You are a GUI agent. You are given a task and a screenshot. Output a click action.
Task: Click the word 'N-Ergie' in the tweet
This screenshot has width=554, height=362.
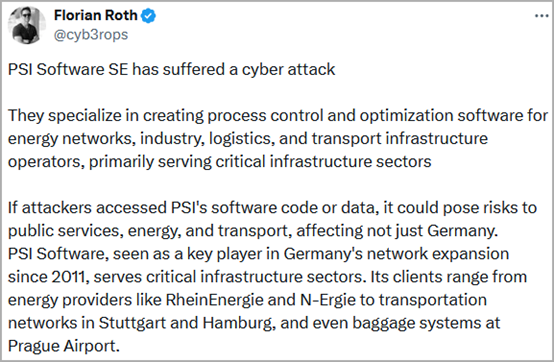click(328, 300)
